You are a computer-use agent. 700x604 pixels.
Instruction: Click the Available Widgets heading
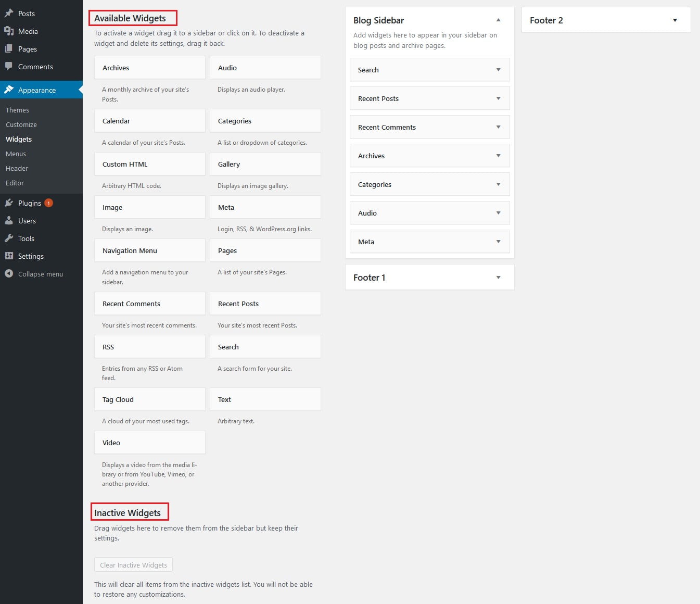tap(130, 18)
